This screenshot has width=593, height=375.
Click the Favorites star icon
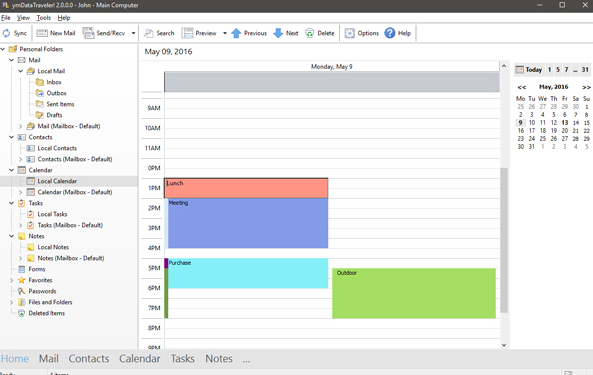(22, 280)
